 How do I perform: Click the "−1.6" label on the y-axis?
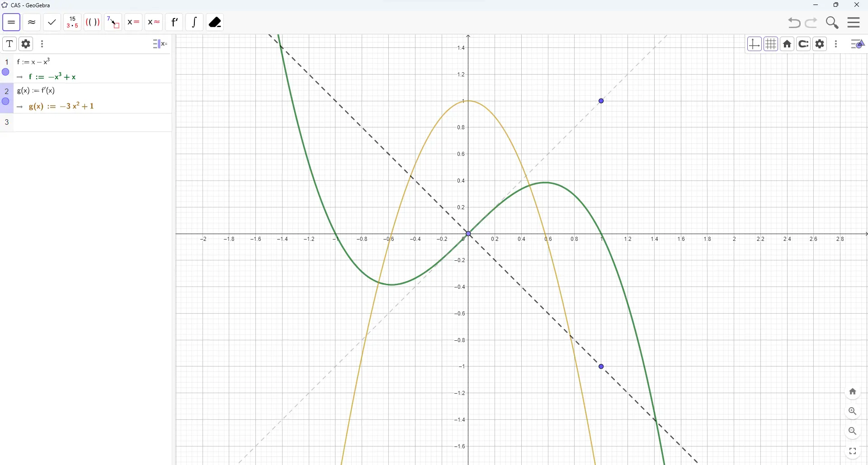pos(460,447)
